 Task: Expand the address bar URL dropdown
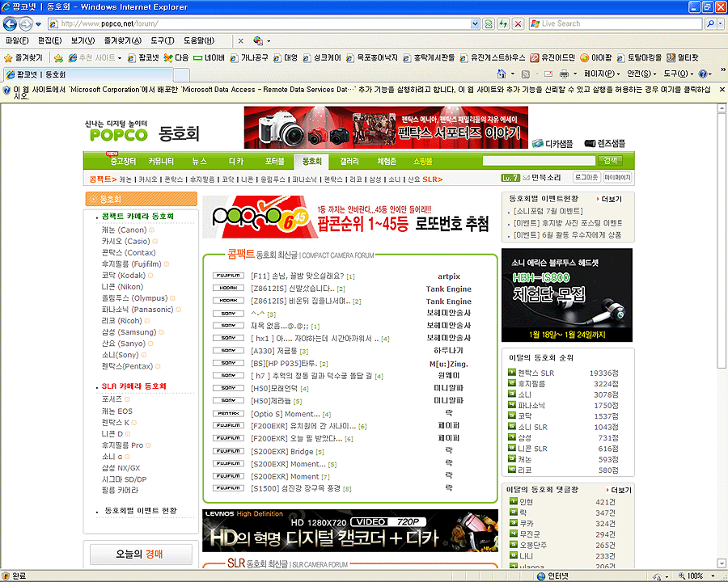pyautogui.click(x=474, y=24)
